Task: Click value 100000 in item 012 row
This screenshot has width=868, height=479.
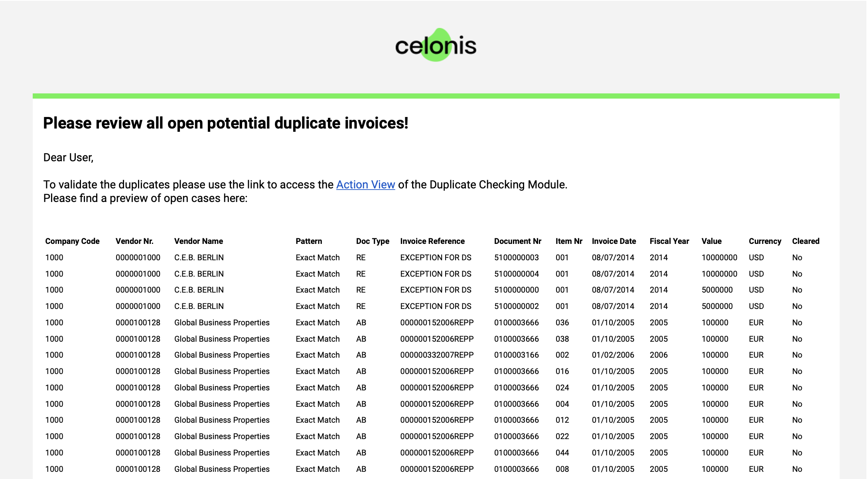Action: click(715, 420)
